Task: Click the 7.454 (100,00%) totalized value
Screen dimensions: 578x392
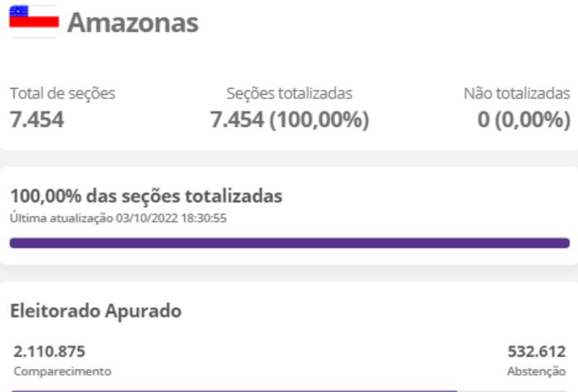Action: [290, 120]
